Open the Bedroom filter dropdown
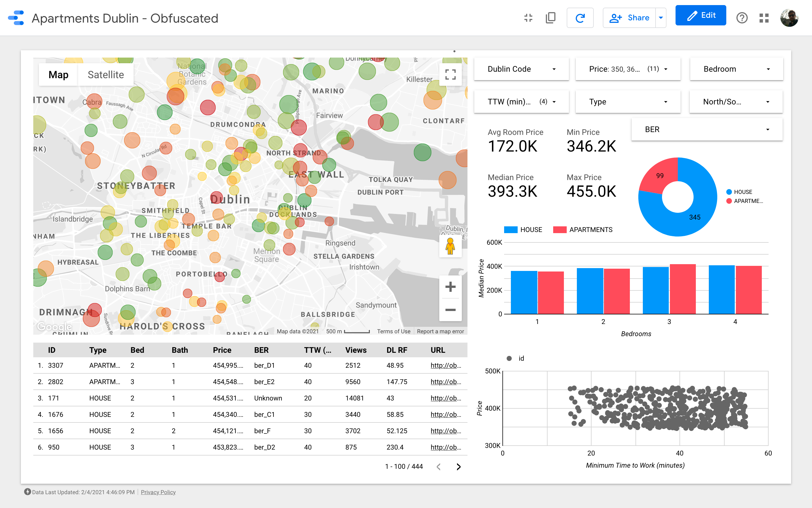 (736, 69)
